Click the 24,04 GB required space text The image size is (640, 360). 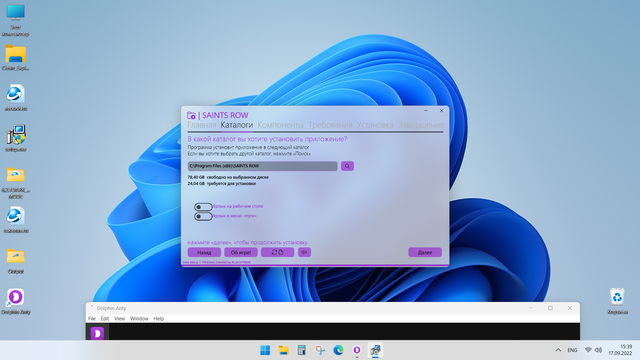pyautogui.click(x=222, y=183)
